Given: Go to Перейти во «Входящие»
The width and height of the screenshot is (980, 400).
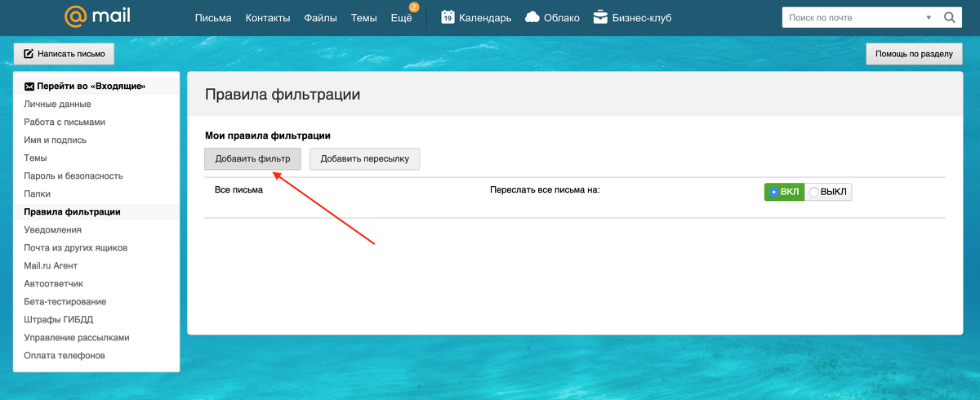Looking at the screenshot, I should [x=91, y=86].
